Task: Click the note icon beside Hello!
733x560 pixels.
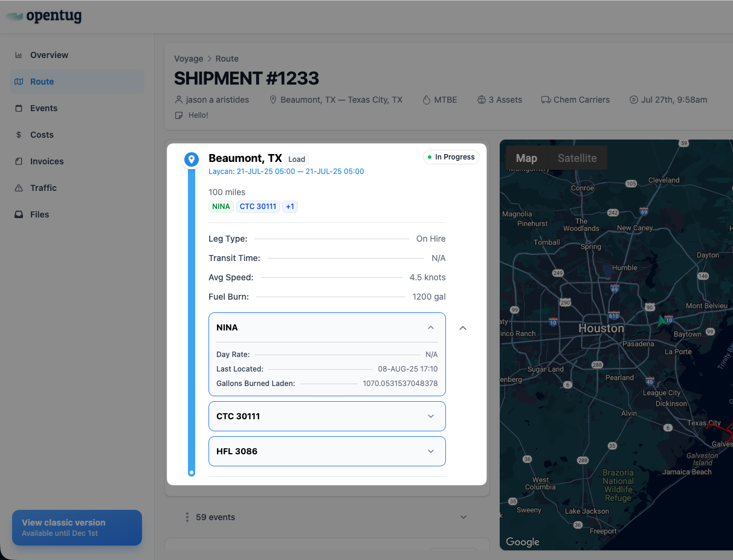Action: click(x=178, y=115)
